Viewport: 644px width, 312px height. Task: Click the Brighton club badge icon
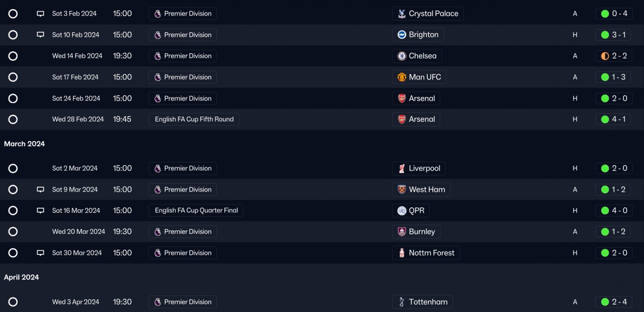pyautogui.click(x=401, y=35)
